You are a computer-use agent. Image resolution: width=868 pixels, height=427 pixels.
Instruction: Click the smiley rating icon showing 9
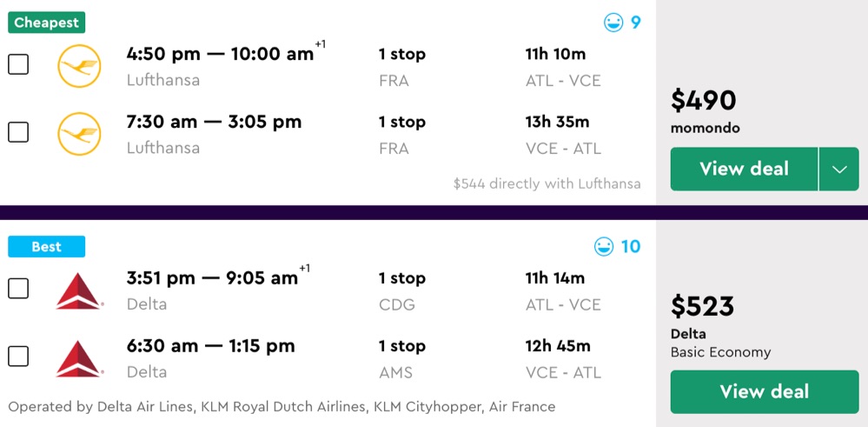point(613,23)
